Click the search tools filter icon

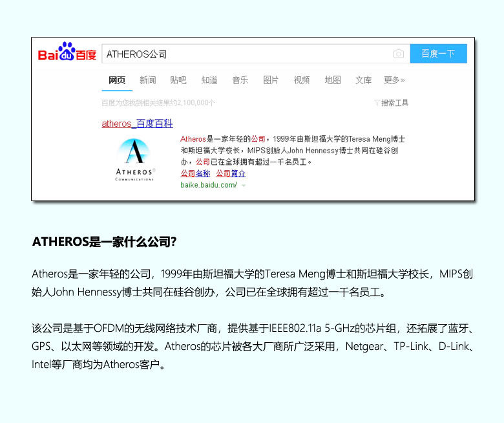click(377, 103)
